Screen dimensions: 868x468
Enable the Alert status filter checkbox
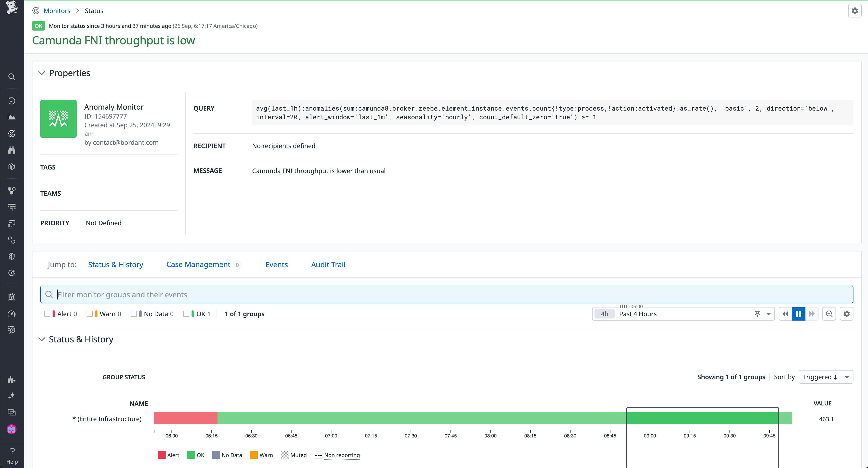point(48,314)
